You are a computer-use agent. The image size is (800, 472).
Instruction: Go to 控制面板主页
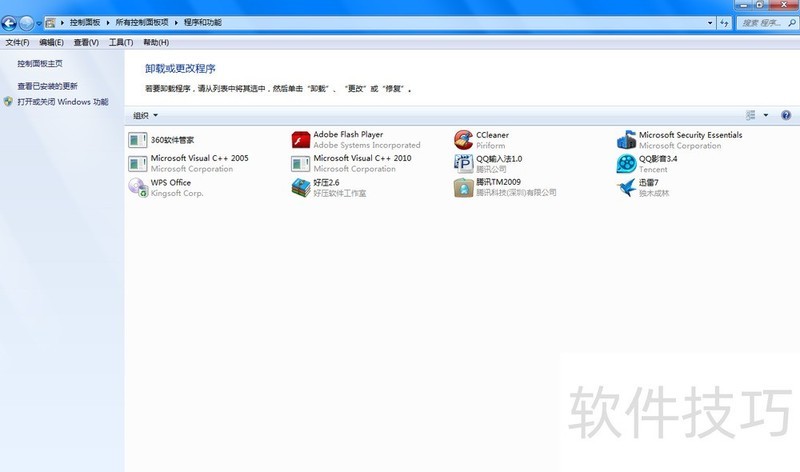[x=40, y=63]
